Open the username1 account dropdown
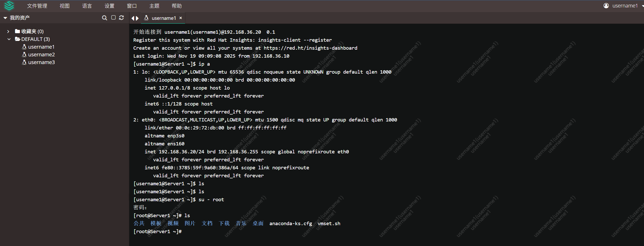Image resolution: width=644 pixels, height=246 pixels. [642, 6]
